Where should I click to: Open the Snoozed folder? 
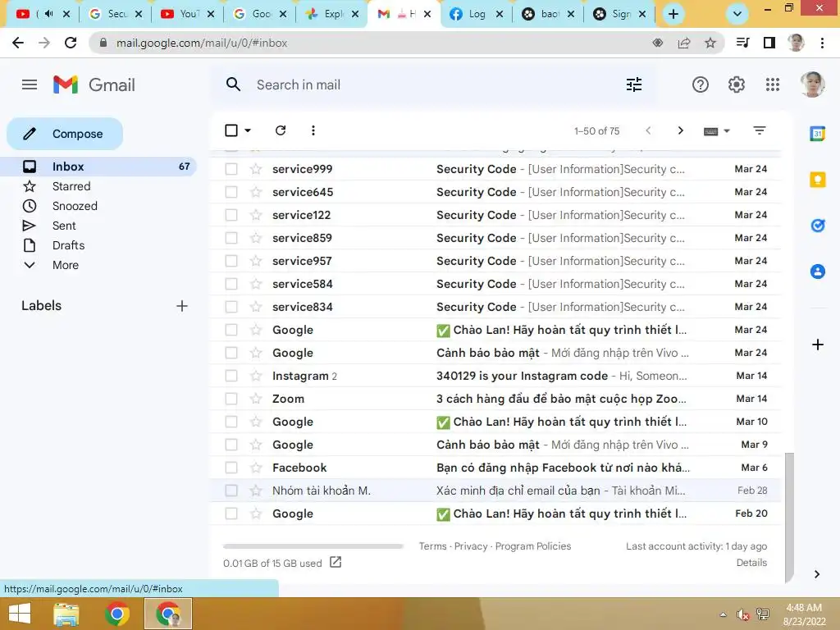pyautogui.click(x=75, y=206)
